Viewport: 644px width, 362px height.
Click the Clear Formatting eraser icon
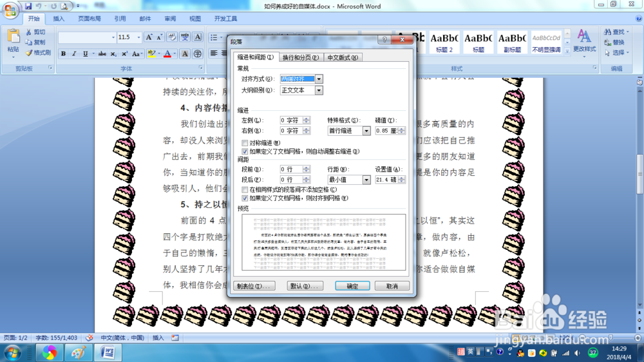point(172,37)
